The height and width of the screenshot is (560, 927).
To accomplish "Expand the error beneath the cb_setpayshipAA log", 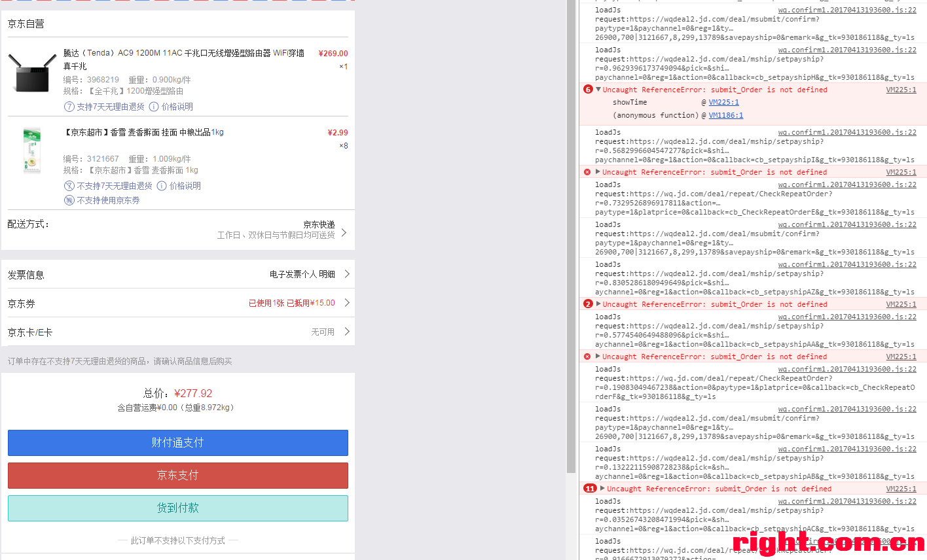I will (598, 357).
